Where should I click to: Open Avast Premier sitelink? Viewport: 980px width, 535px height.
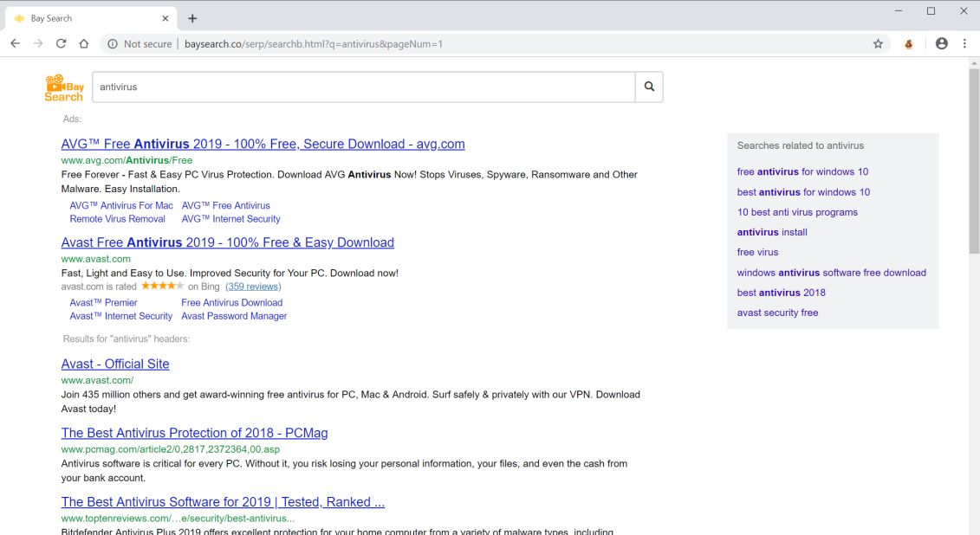pyautogui.click(x=103, y=303)
